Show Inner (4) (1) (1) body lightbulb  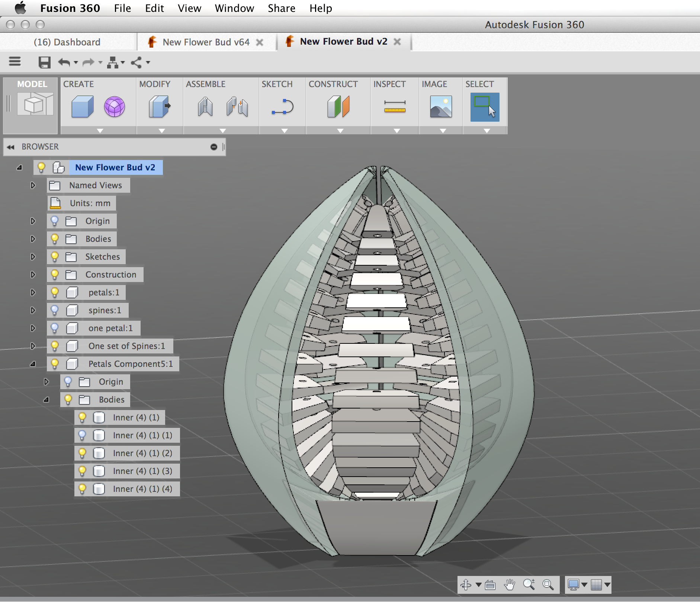coord(82,435)
